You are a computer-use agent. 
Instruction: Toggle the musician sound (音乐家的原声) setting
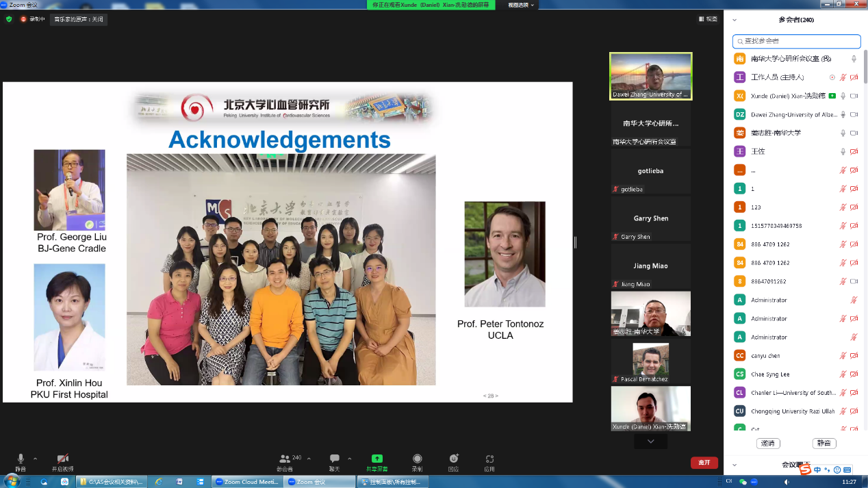pyautogui.click(x=79, y=19)
